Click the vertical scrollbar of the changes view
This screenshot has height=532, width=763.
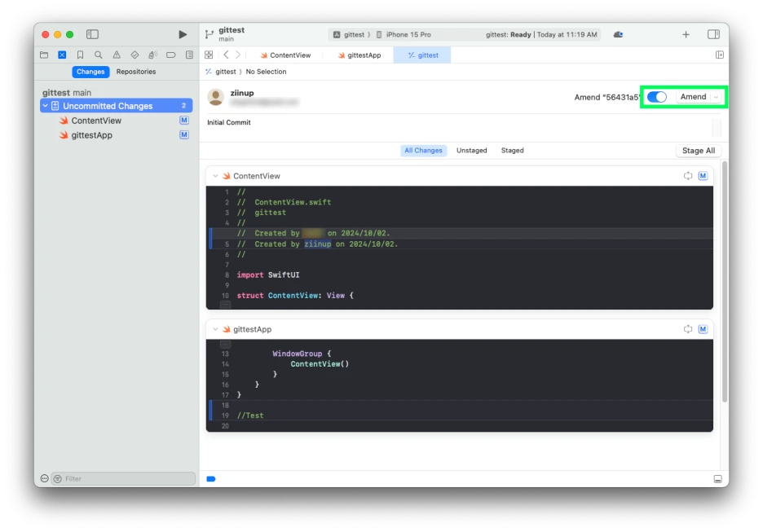point(725,282)
